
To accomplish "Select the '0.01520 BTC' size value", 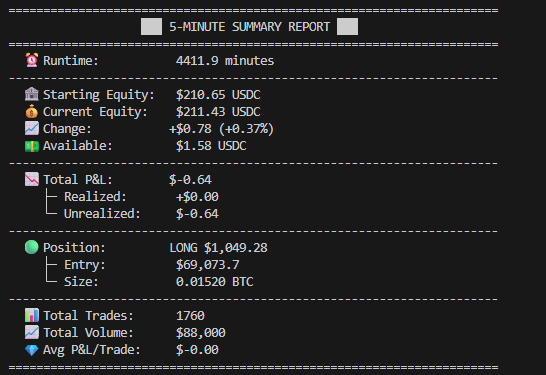I will 214,281.
